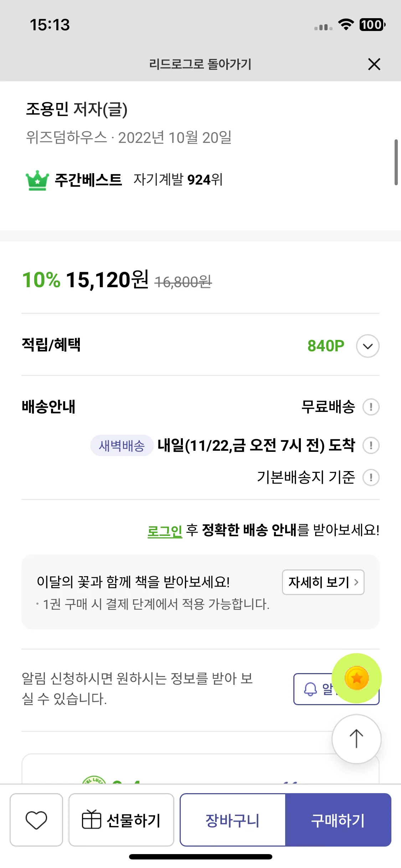Tap the 구매하기 purchase button

pyautogui.click(x=338, y=820)
